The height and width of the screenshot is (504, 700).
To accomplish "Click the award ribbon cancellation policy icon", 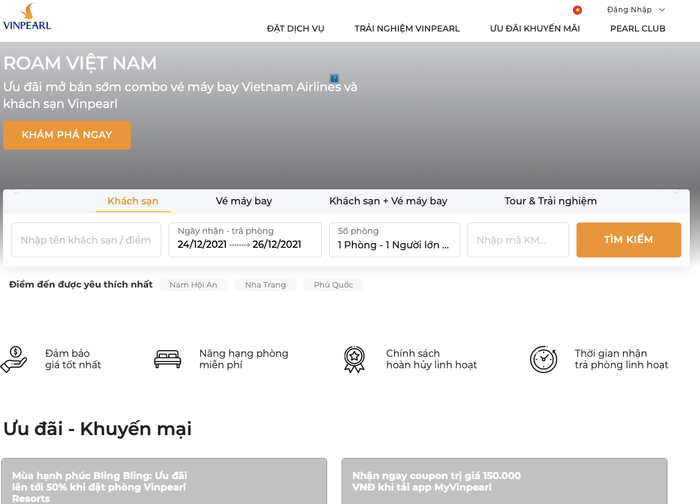I will (354, 359).
